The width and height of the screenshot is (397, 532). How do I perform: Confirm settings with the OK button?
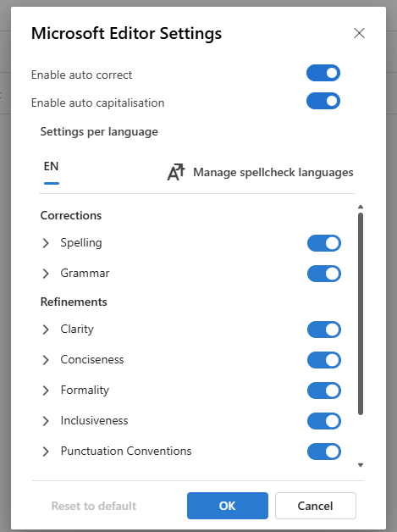pyautogui.click(x=228, y=506)
